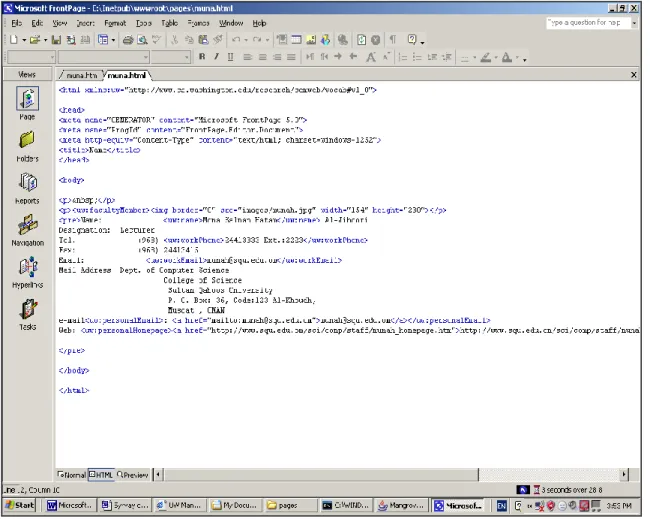Screen dimensions: 650x519
Task: Print the page with printer icon
Action: (x=128, y=40)
